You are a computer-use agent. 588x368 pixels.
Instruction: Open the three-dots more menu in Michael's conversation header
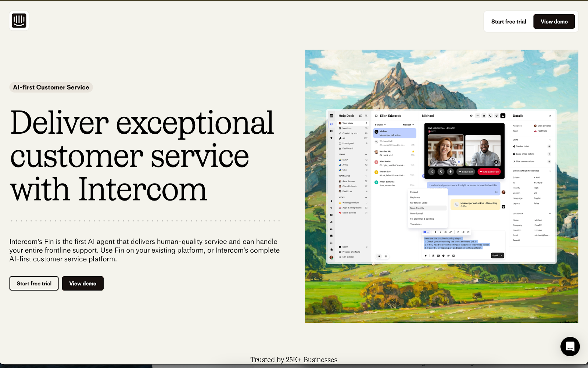point(478,116)
